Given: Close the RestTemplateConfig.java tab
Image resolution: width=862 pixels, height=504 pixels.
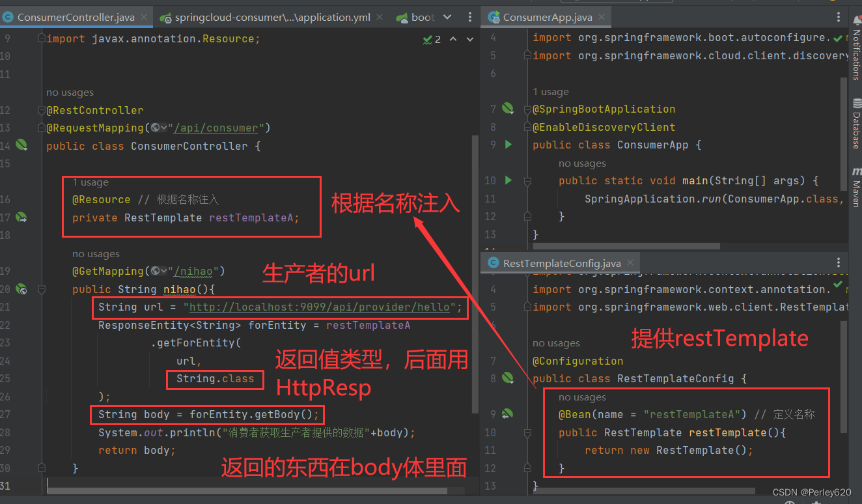Looking at the screenshot, I should pyautogui.click(x=631, y=263).
